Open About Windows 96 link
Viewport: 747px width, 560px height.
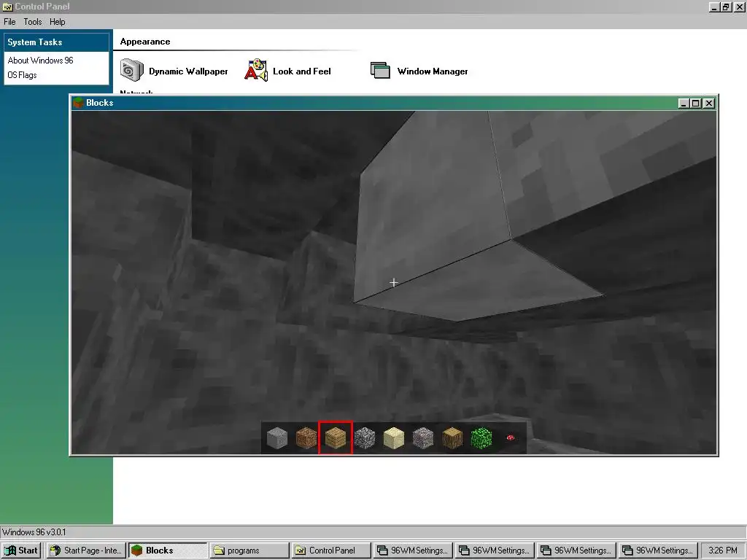point(41,61)
